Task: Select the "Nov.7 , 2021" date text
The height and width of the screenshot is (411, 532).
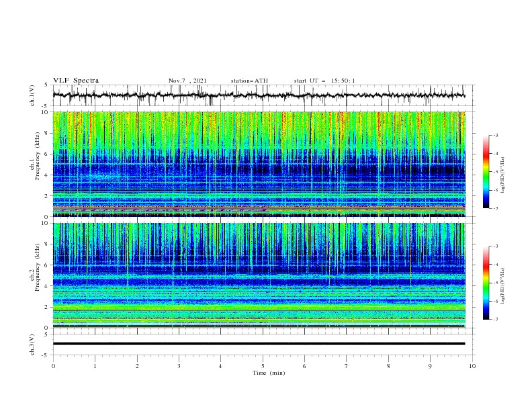Action: 187,81
